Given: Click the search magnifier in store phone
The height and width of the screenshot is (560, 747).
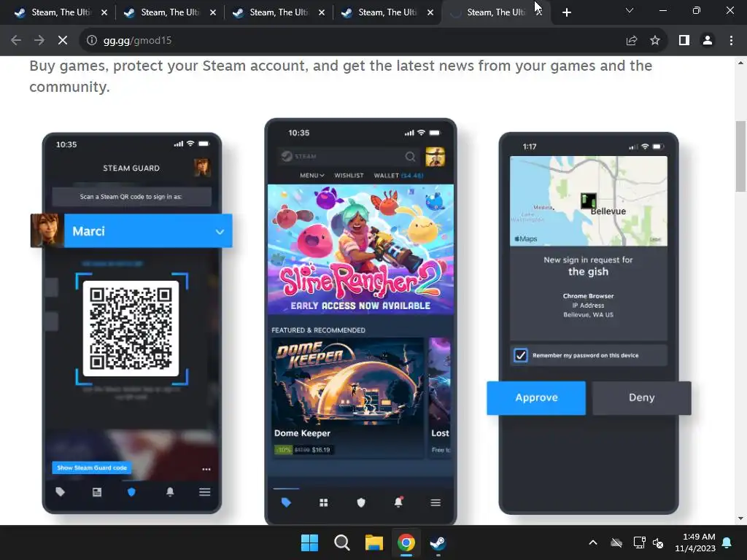Looking at the screenshot, I should click(410, 156).
